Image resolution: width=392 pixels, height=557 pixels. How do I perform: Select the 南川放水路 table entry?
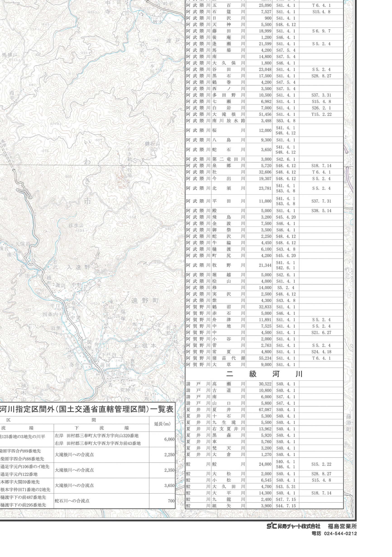pos(229,121)
